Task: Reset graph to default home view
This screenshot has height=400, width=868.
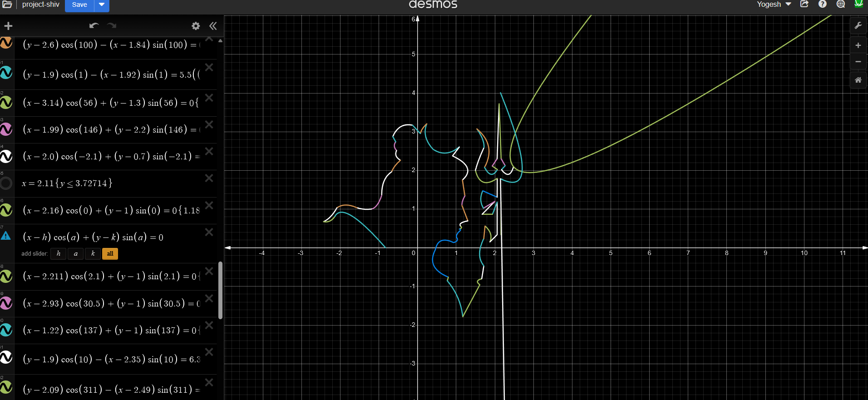Action: coord(858,80)
